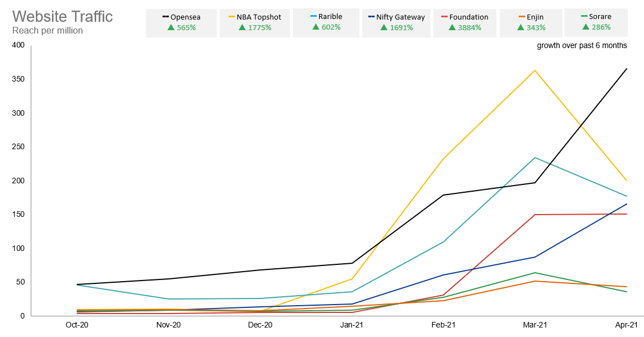
Task: Click the dark blue Nifty Gateway legend dash
Action: (372, 17)
